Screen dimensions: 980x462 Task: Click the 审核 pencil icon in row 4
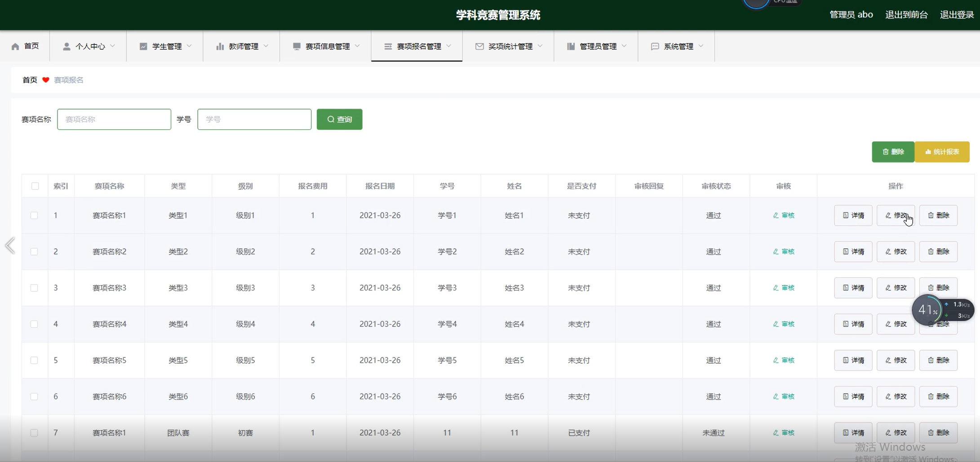[x=776, y=324]
